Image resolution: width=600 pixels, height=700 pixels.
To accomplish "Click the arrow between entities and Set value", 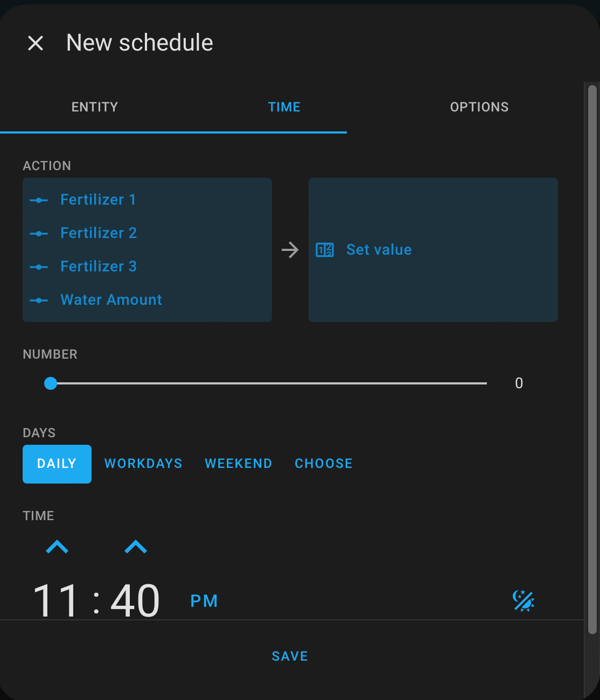I will [290, 250].
